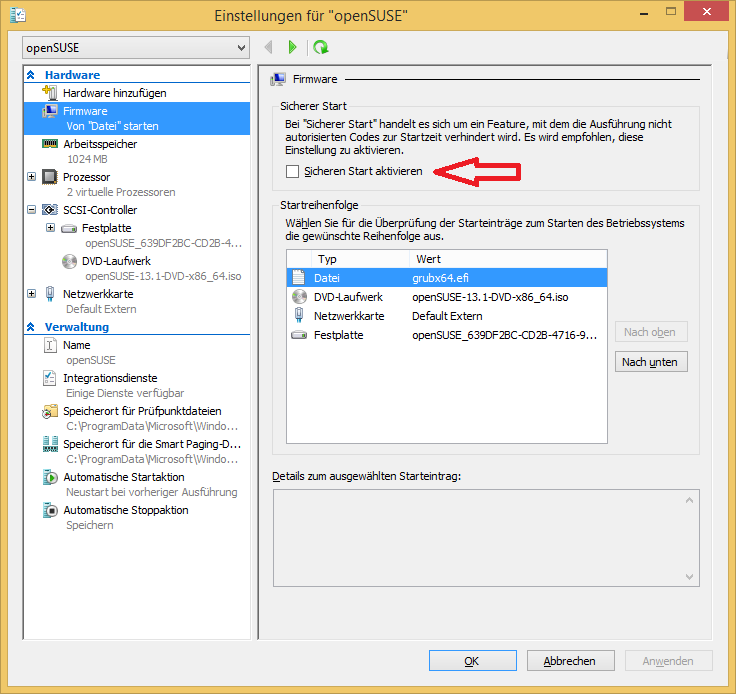Click the Speicherort für Prüfpunktdateien icon
Image resolution: width=736 pixels, height=694 pixels.
point(50,411)
